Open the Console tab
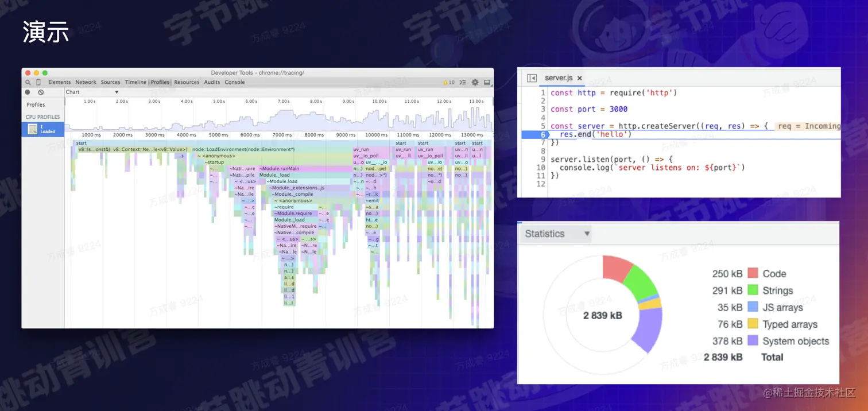The height and width of the screenshot is (411, 868). pos(235,83)
